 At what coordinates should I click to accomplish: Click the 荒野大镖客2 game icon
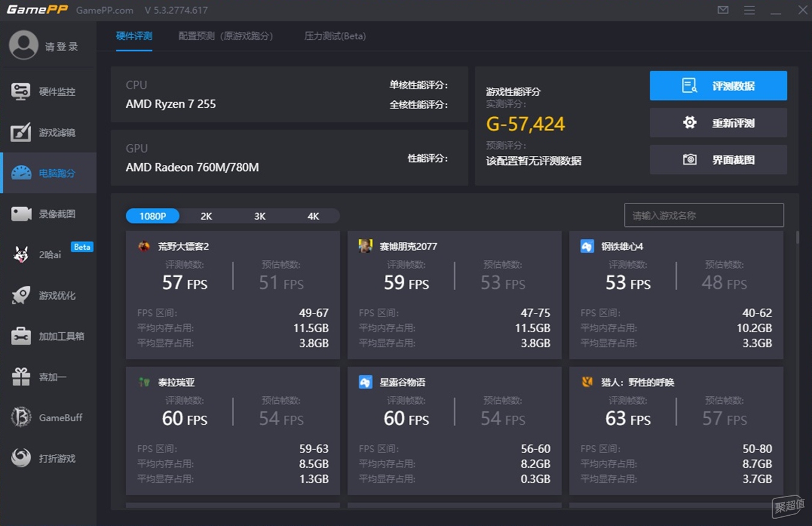(x=144, y=246)
